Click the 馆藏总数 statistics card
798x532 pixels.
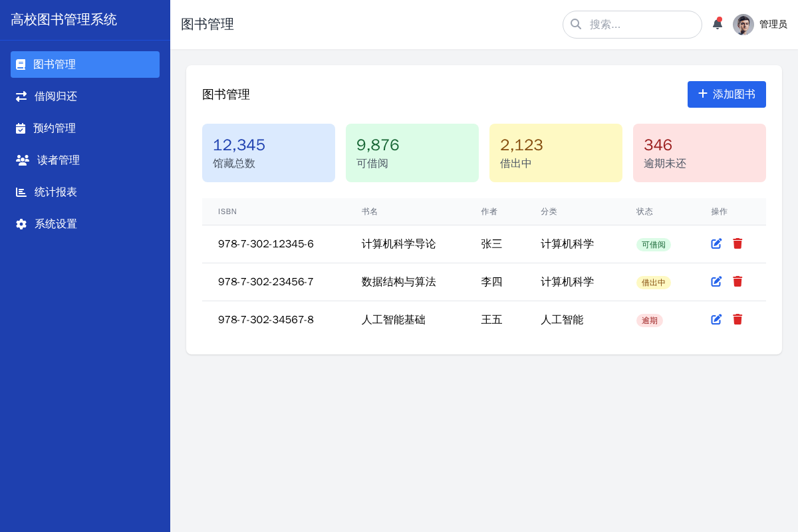[269, 152]
